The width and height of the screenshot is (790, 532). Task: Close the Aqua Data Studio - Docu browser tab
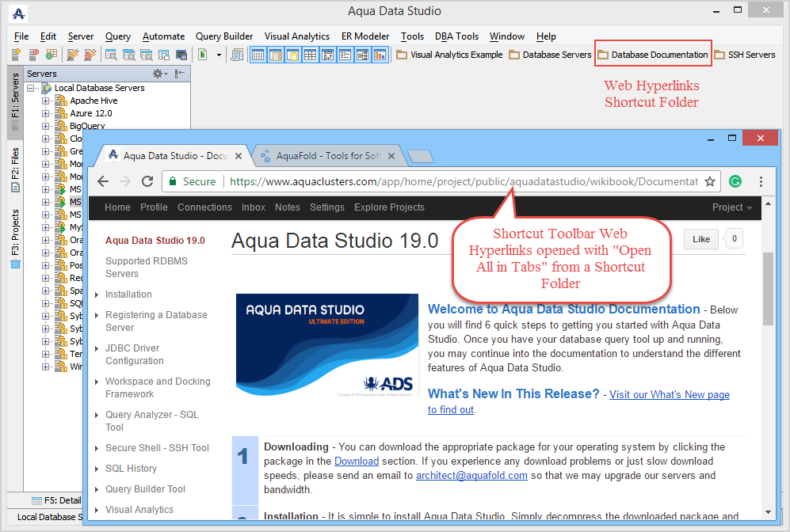[239, 156]
